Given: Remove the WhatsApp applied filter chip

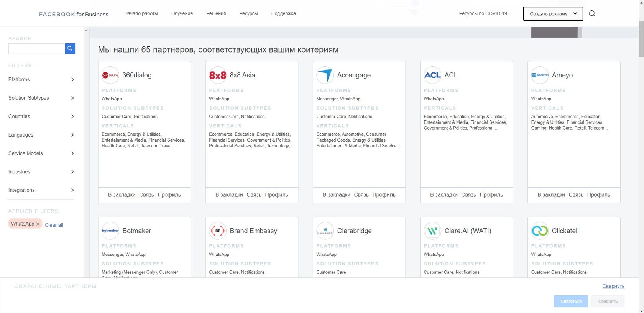Looking at the screenshot, I should pos(38,224).
